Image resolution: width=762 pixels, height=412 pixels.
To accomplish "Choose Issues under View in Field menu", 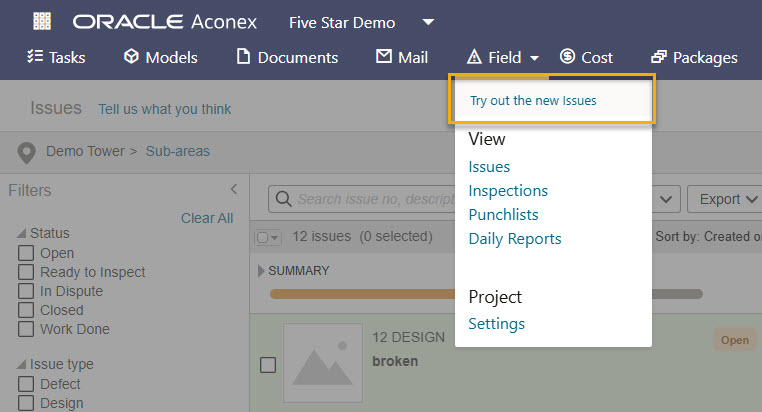I will [x=489, y=167].
